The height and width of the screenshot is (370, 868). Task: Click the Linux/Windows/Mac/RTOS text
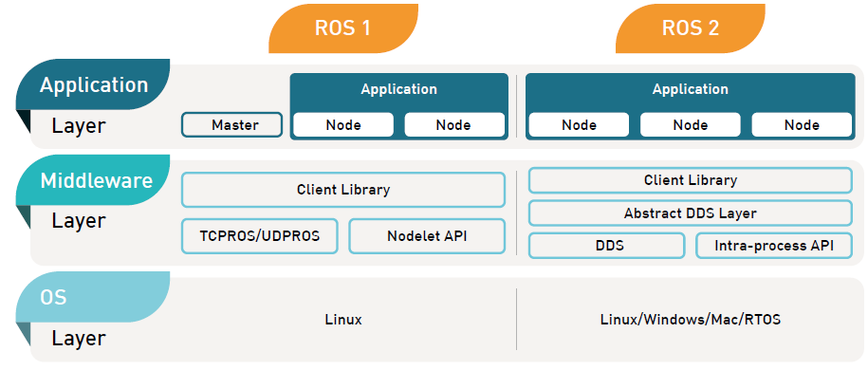coord(691,320)
